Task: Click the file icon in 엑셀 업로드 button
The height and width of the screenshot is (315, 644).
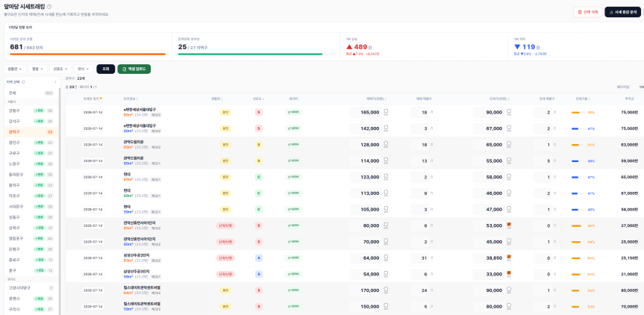Action: [x=124, y=69]
